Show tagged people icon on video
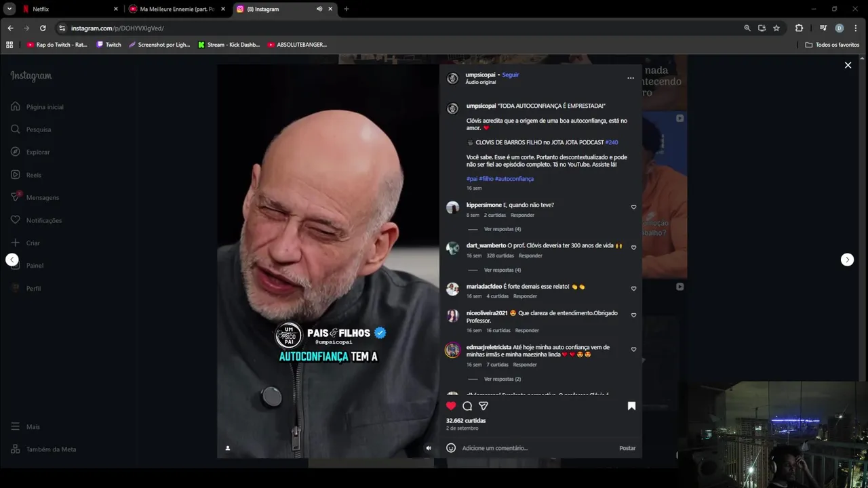This screenshot has width=868, height=488. [227, 448]
